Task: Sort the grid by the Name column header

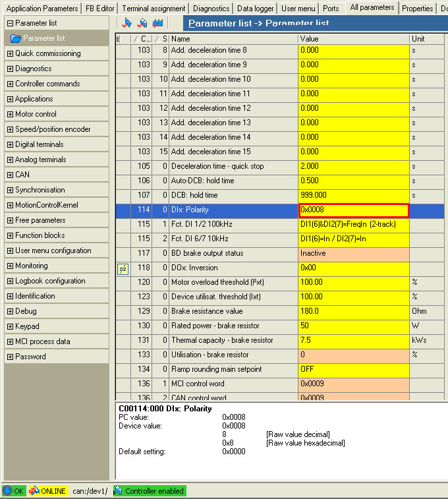Action: (x=233, y=39)
